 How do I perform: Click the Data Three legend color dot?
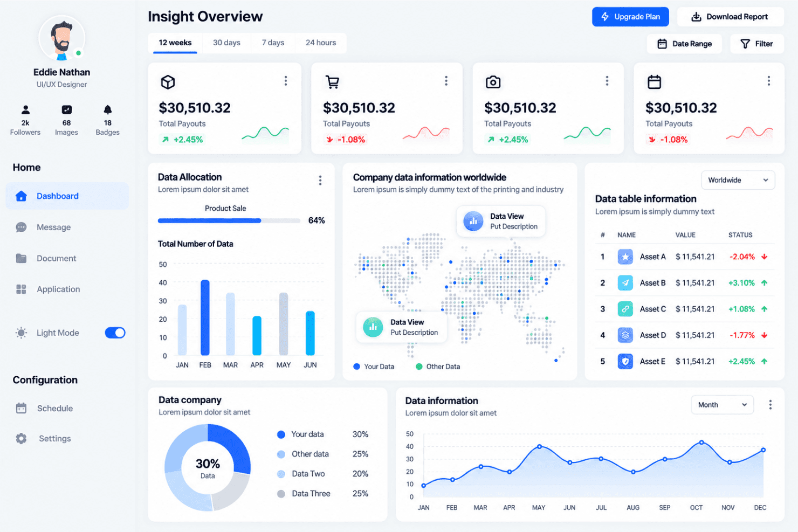tap(280, 494)
